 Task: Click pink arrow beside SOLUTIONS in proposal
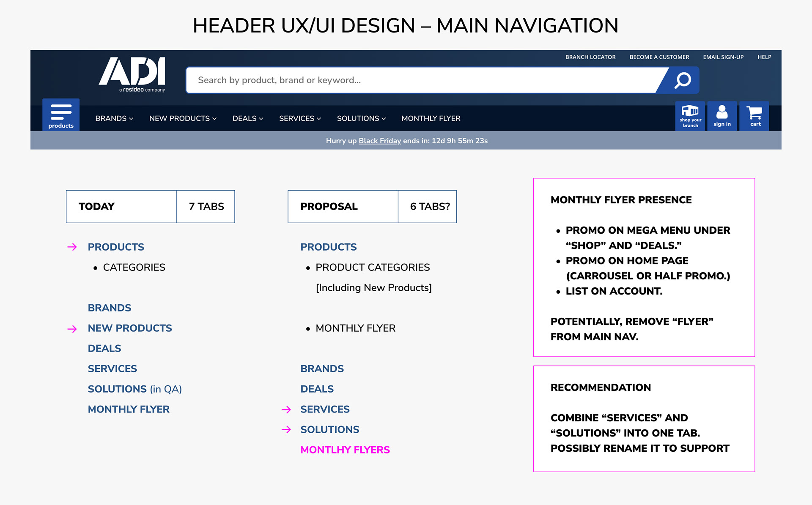pos(286,429)
